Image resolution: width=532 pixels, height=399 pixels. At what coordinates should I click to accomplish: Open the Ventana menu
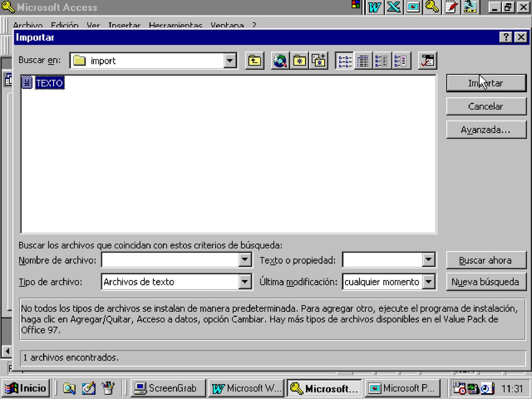(227, 25)
